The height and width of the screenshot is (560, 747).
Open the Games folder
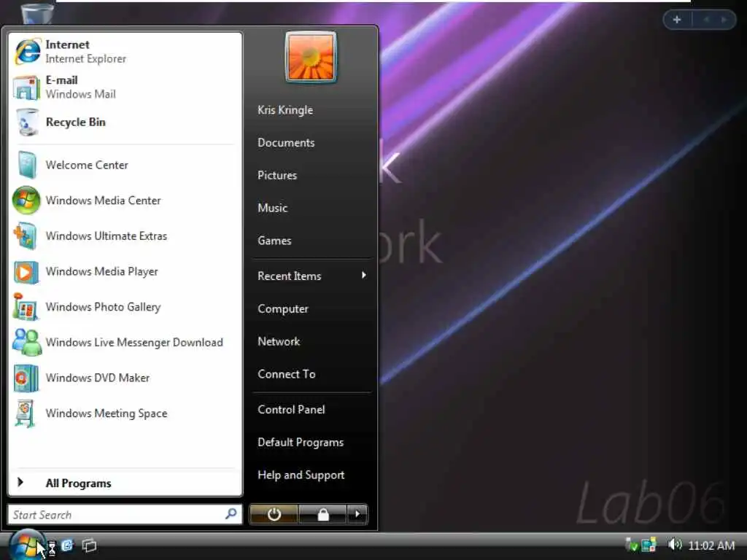tap(274, 241)
